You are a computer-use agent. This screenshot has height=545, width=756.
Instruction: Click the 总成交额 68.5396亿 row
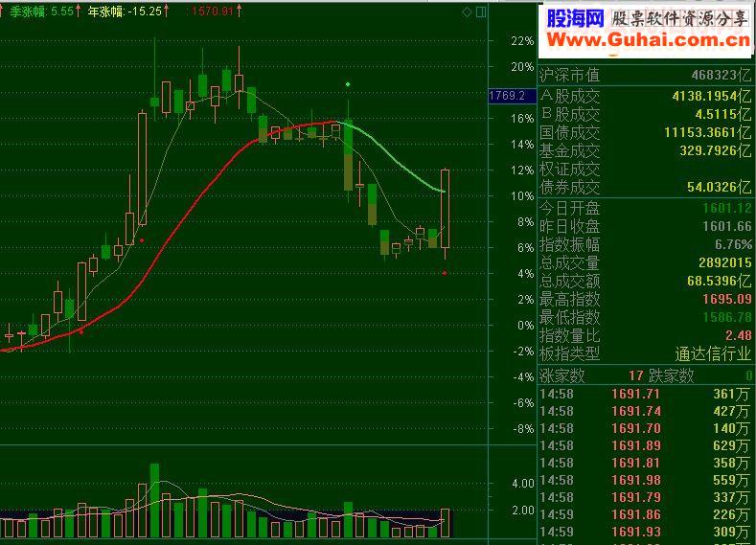(x=646, y=281)
